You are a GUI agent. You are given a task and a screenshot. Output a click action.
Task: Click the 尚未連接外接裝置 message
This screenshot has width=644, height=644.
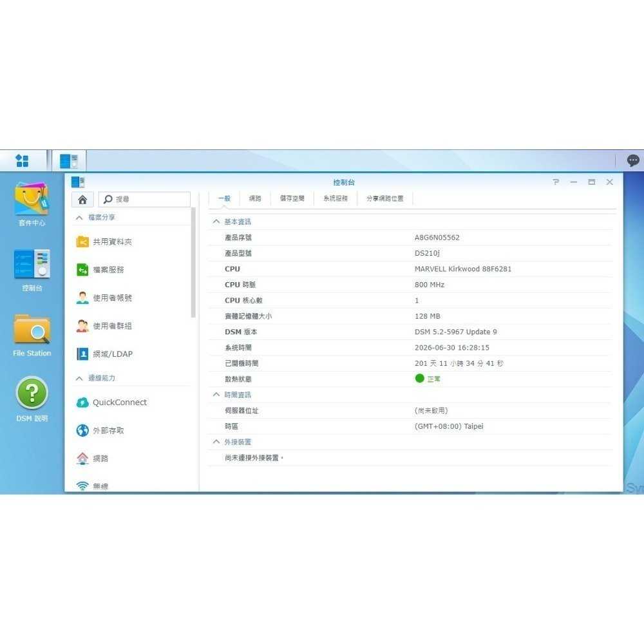point(254,458)
